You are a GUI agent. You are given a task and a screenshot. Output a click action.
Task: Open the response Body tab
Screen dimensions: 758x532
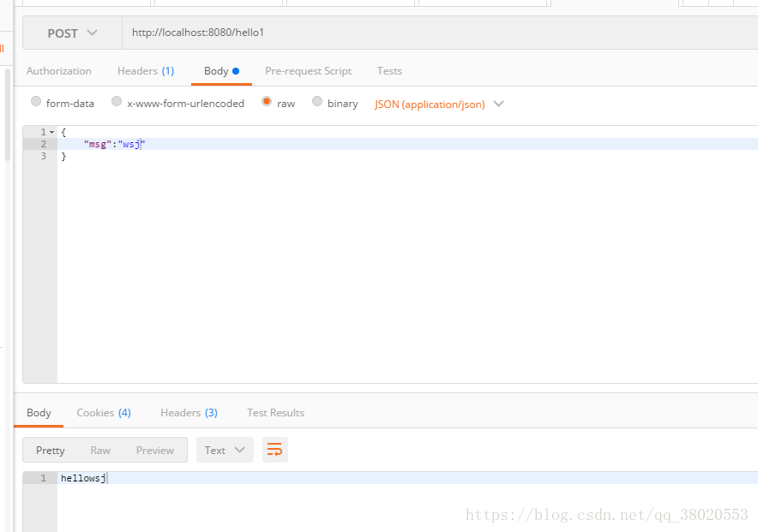click(39, 413)
